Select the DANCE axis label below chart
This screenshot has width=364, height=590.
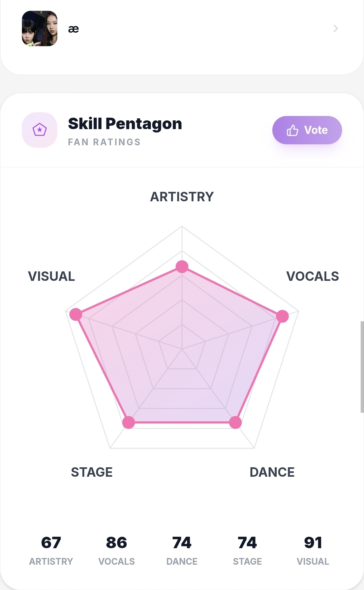tap(272, 472)
